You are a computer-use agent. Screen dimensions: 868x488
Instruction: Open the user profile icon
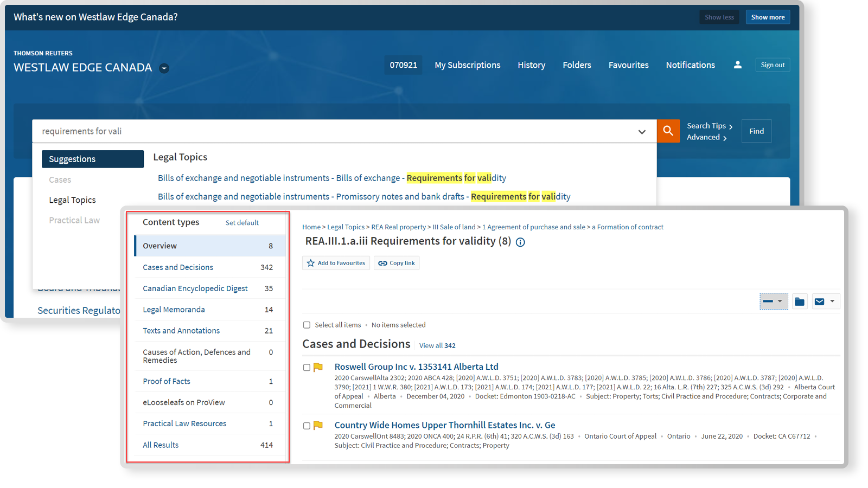tap(737, 65)
